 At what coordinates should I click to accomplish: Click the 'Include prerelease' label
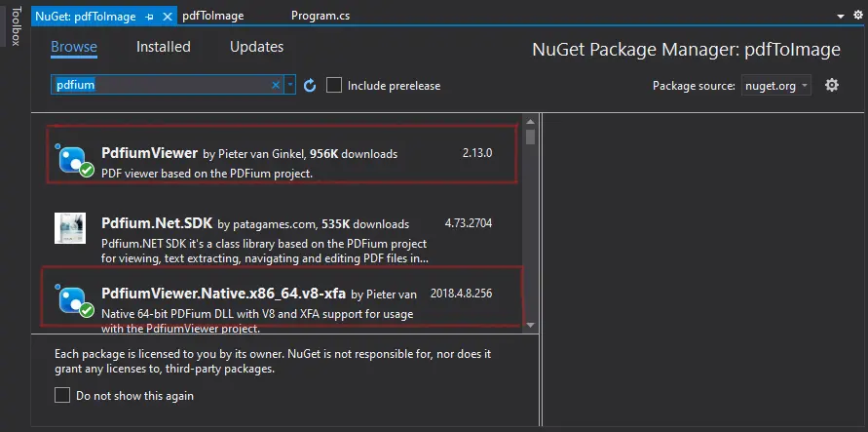point(395,86)
